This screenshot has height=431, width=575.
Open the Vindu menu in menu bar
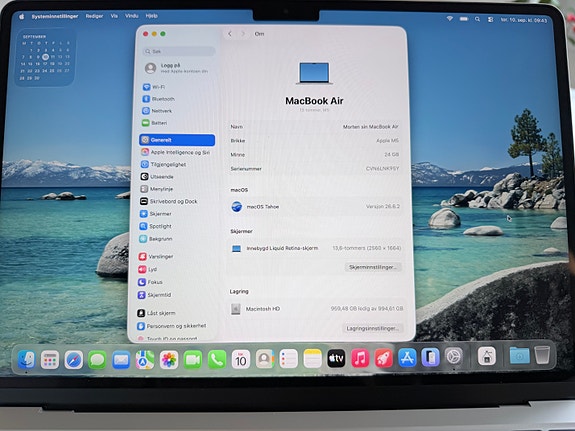coord(132,16)
